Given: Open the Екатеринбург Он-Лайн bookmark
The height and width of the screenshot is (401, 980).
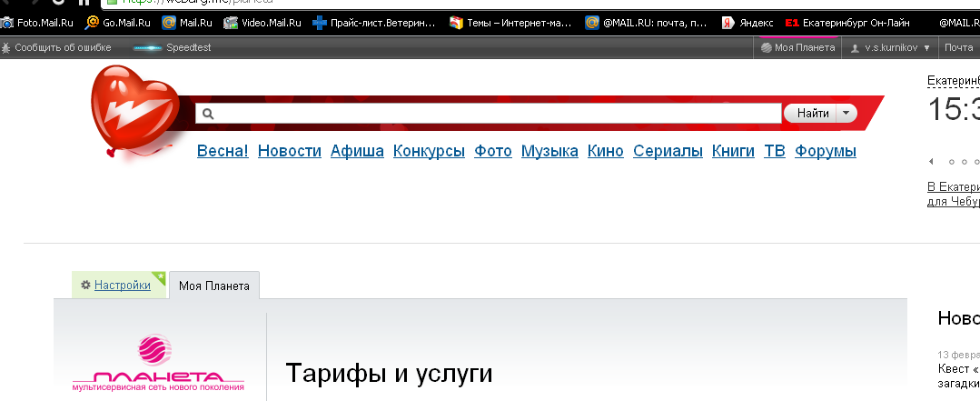Looking at the screenshot, I should click(x=846, y=23).
